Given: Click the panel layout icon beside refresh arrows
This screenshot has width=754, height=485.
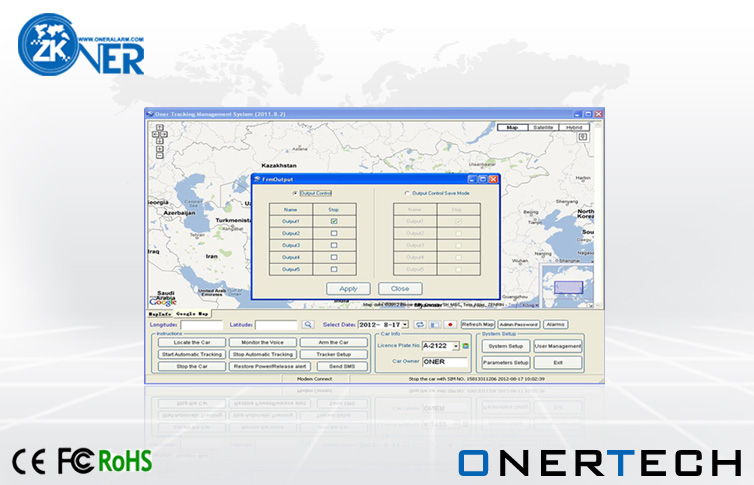Looking at the screenshot, I should pos(435,325).
